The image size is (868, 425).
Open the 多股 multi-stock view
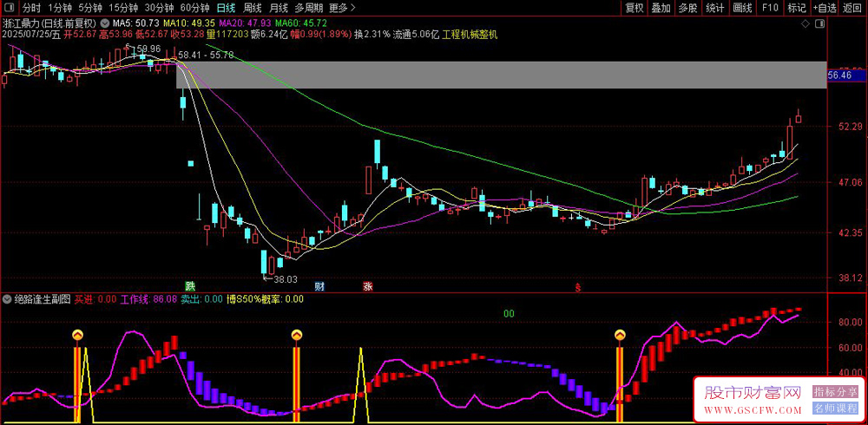tap(688, 8)
